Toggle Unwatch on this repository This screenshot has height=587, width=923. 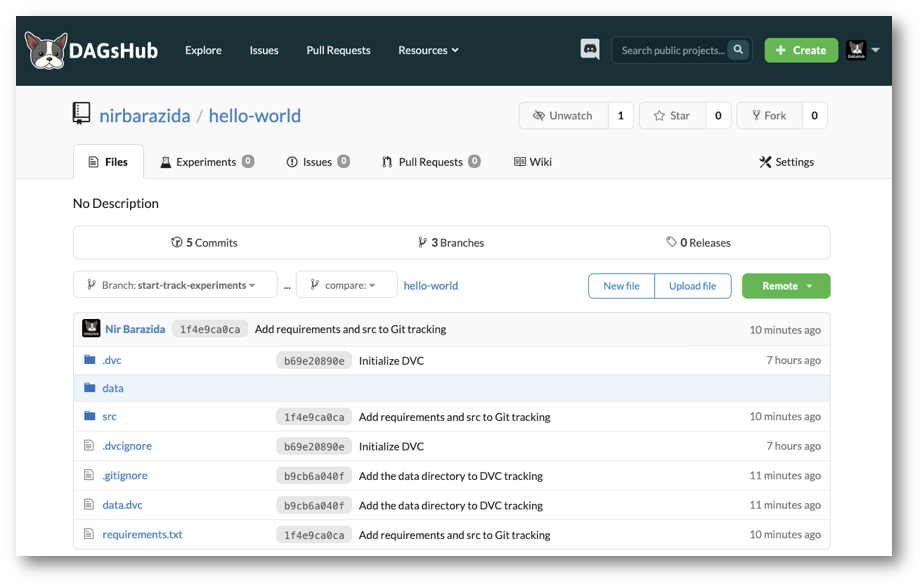[x=562, y=116]
